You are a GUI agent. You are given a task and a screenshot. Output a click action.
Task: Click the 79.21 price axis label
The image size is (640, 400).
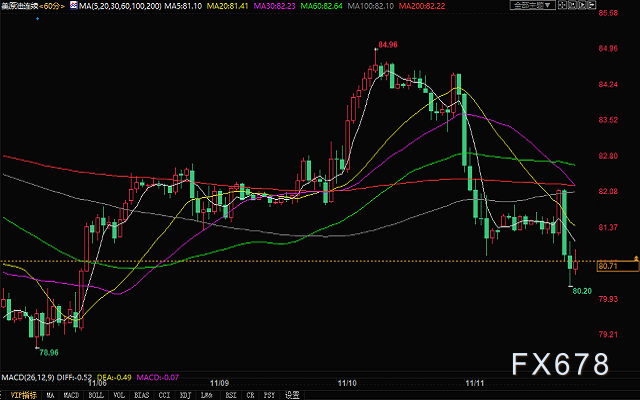pyautogui.click(x=608, y=335)
